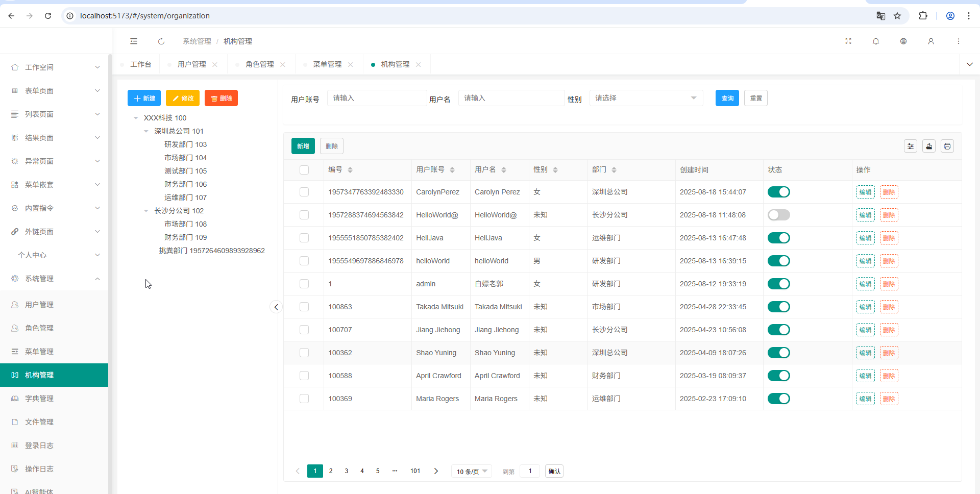Image resolution: width=980 pixels, height=494 pixels.
Task: Open browser extensions puzzle icon
Action: [923, 16]
